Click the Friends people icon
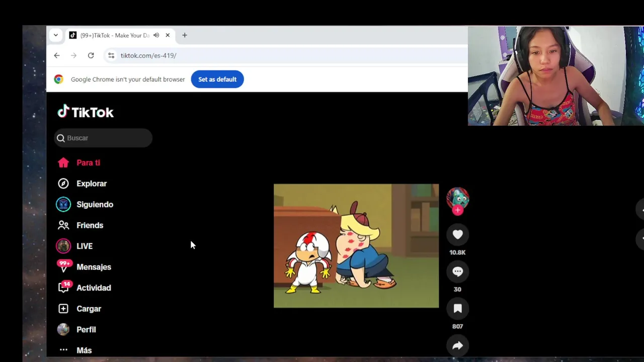 click(63, 225)
